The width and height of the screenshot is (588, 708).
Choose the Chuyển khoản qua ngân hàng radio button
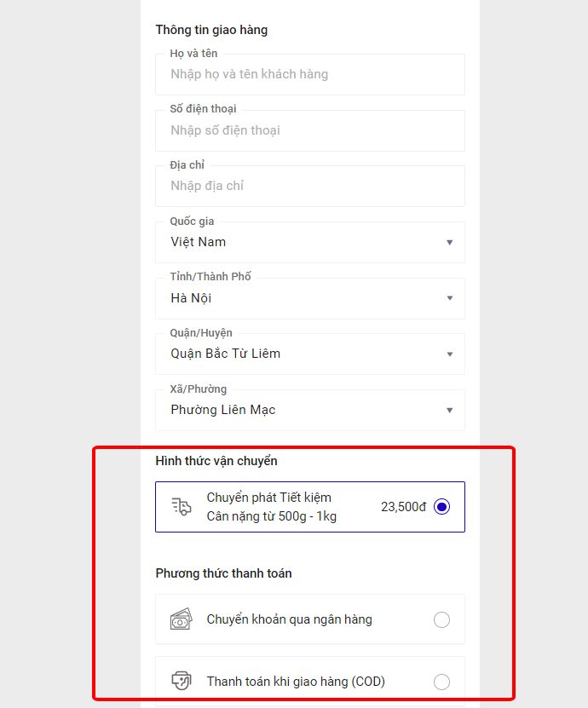point(441,619)
